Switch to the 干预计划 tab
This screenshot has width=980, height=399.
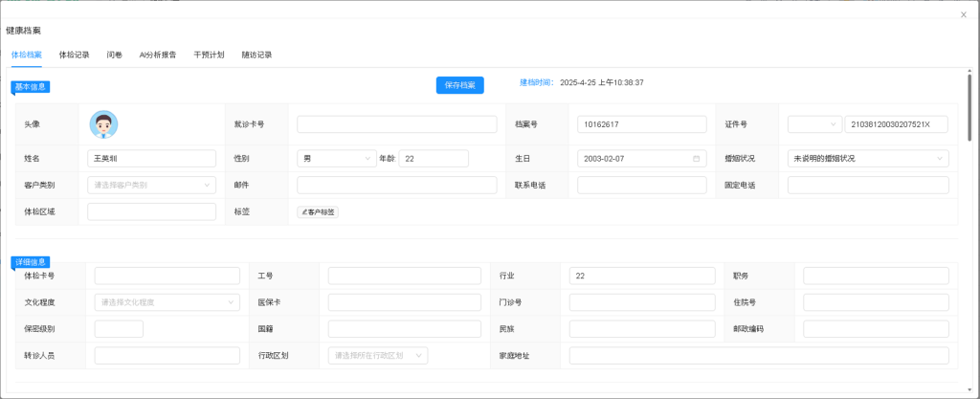click(x=209, y=55)
